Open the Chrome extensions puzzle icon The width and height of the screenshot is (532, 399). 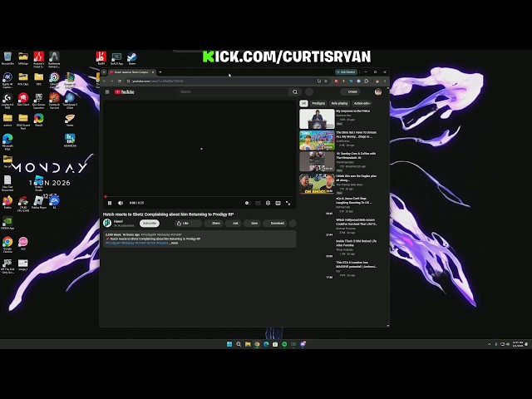pyautogui.click(x=366, y=81)
